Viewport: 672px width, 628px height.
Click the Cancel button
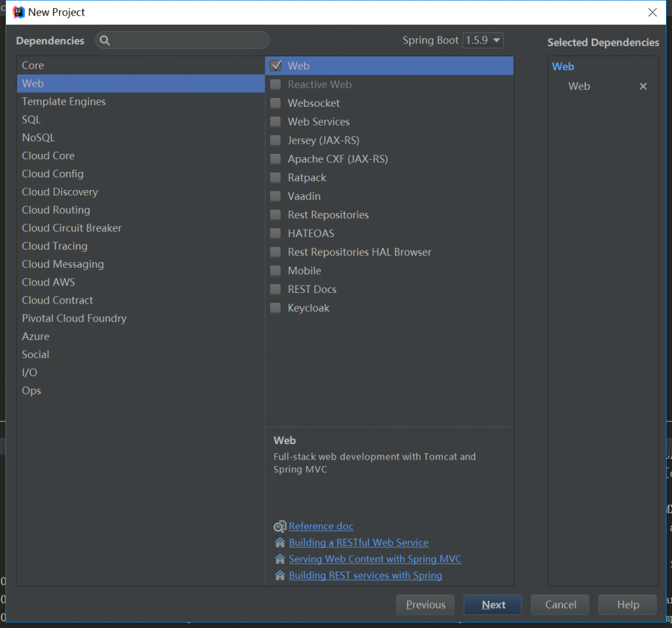(560, 604)
